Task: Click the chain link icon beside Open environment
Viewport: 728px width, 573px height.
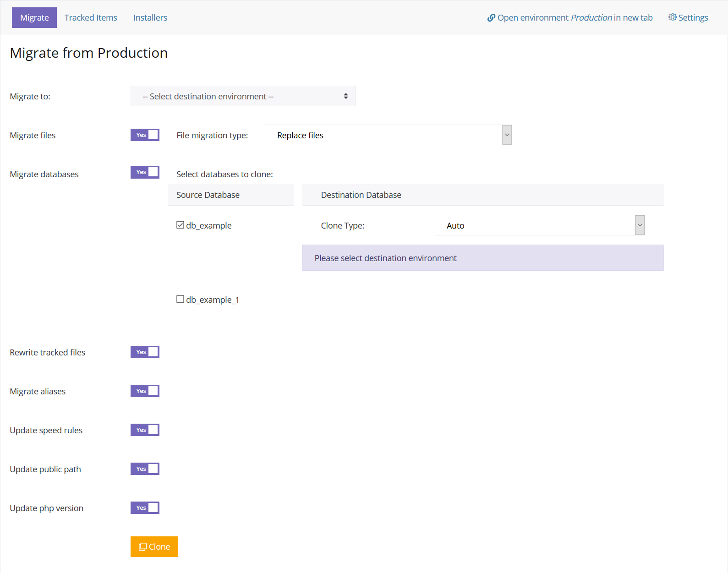Action: pos(491,18)
